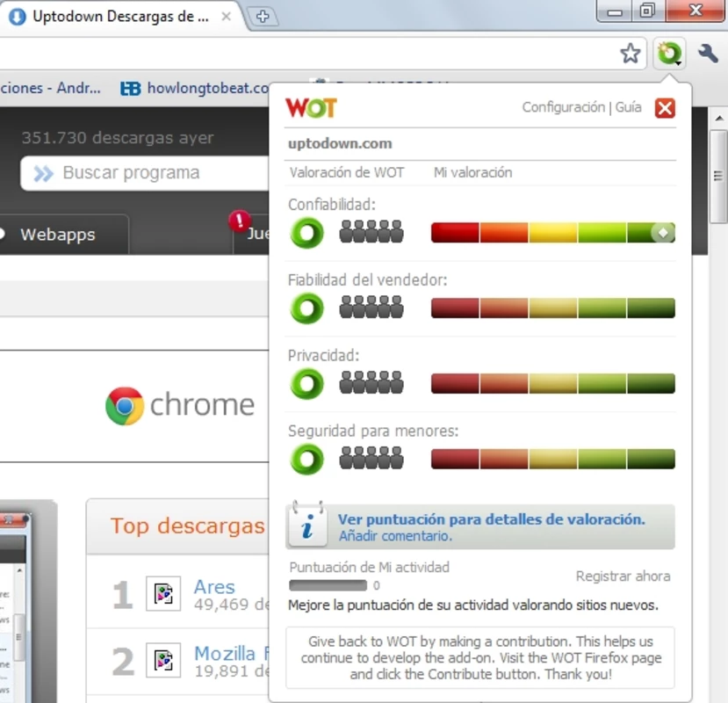The width and height of the screenshot is (728, 703).
Task: Click the Confiabilidad confidence people icons
Action: click(x=371, y=232)
